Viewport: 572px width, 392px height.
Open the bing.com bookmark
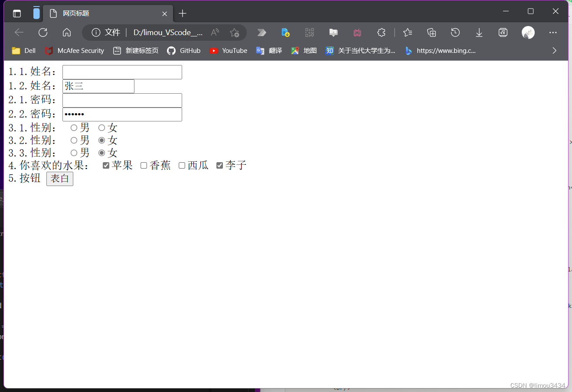(440, 51)
